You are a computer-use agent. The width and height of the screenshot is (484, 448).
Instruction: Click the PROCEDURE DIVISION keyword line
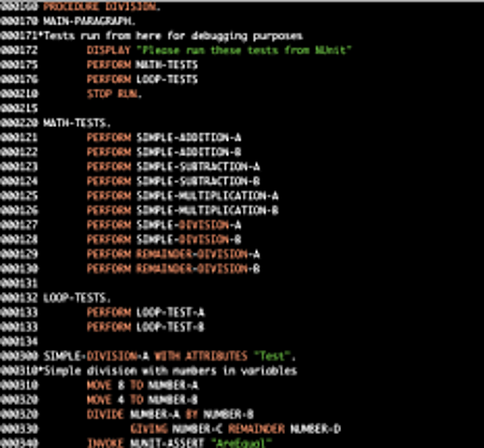102,7
